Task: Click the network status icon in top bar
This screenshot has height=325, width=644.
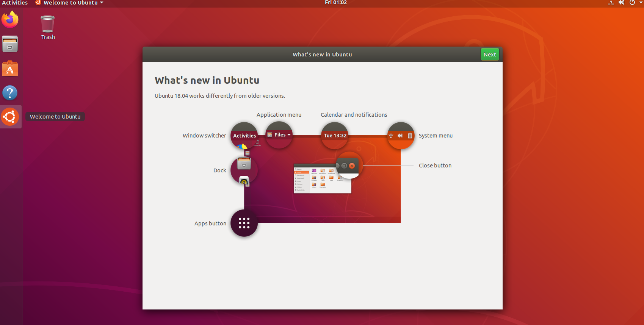Action: point(611,3)
